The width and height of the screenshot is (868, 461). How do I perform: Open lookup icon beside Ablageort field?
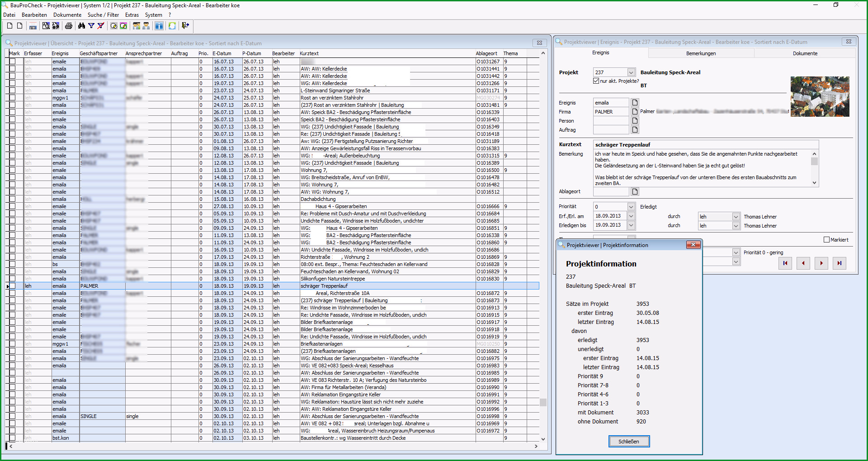pos(635,191)
